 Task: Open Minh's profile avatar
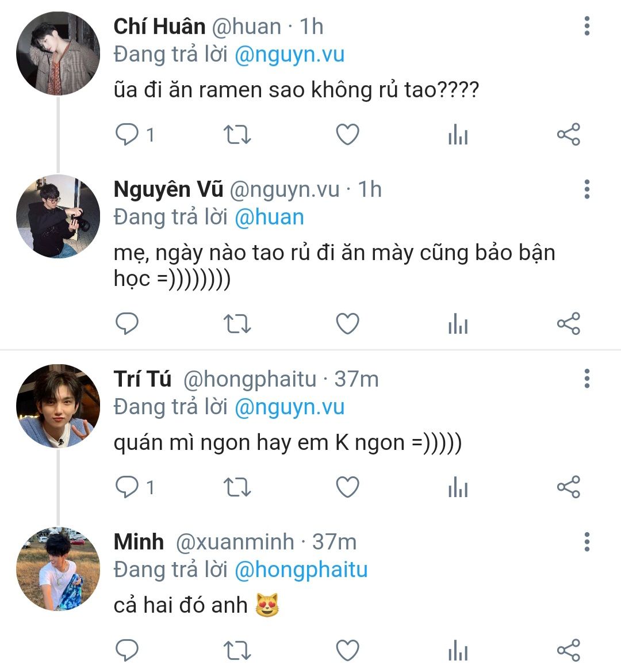[x=57, y=568]
